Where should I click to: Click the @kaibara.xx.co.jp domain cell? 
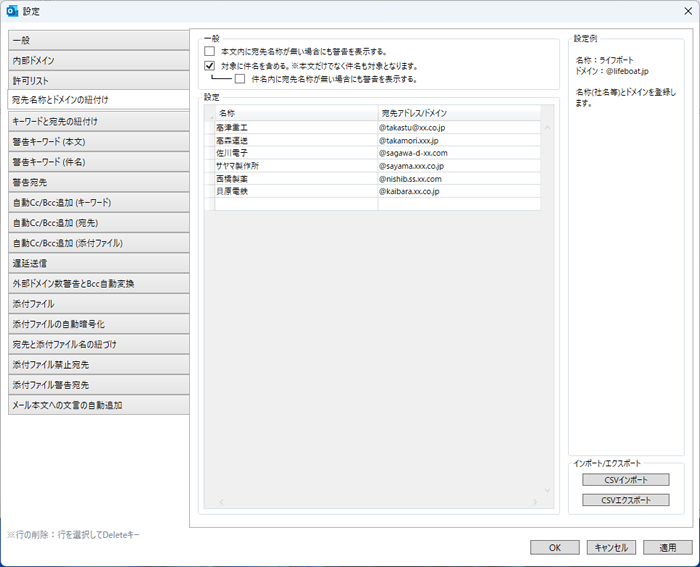(459, 191)
